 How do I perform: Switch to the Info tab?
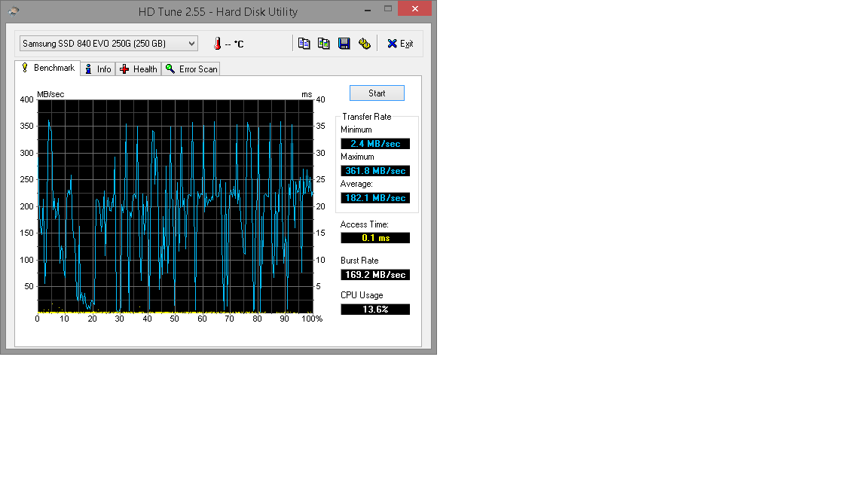(x=98, y=69)
